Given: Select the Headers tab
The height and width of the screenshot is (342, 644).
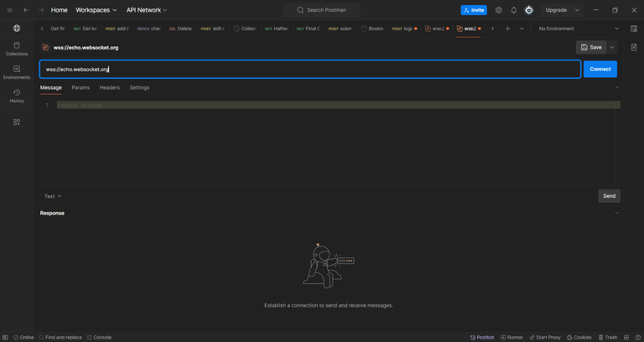Looking at the screenshot, I should coord(109,88).
